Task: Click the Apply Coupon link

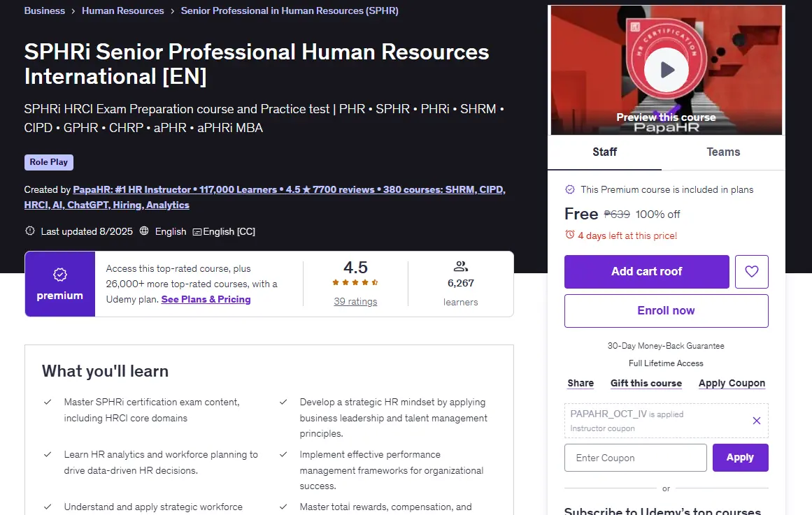Action: pos(731,384)
